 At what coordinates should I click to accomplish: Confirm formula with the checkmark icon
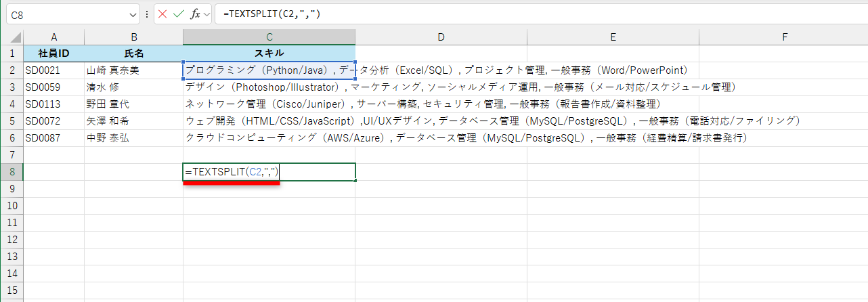179,14
